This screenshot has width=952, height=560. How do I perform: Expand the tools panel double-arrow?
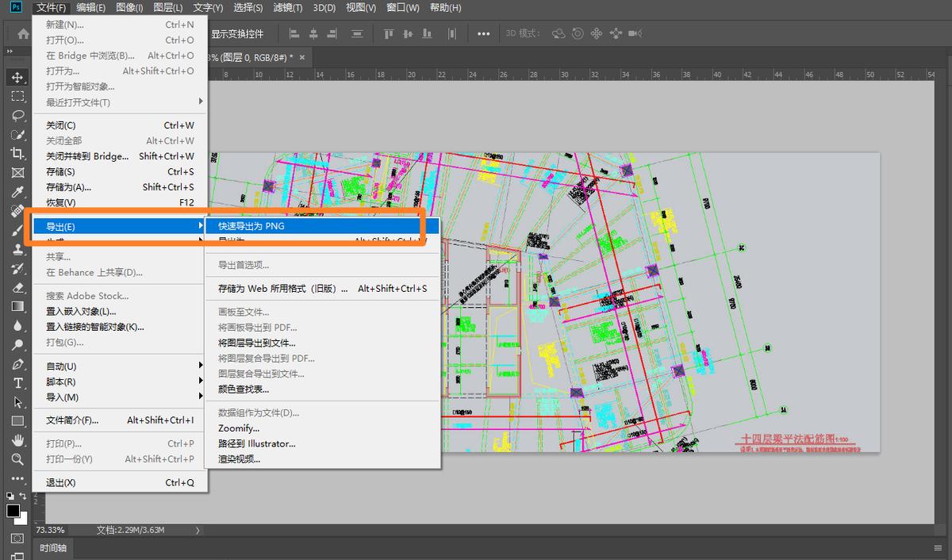10,51
